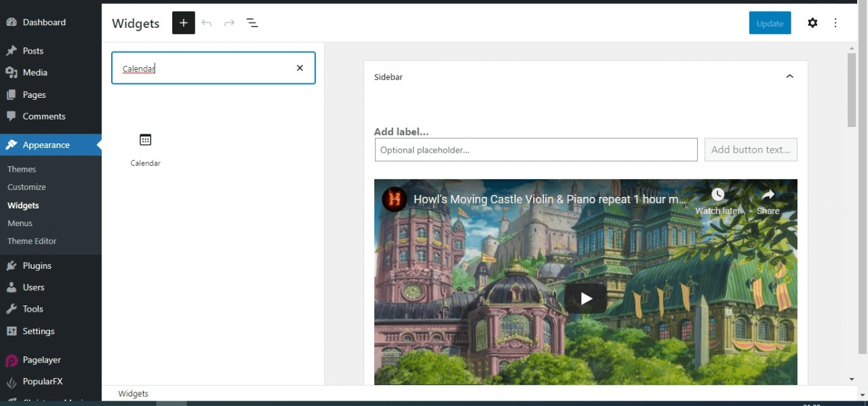Image resolution: width=868 pixels, height=406 pixels.
Task: Open the block inserter with the plus icon
Action: tap(183, 22)
